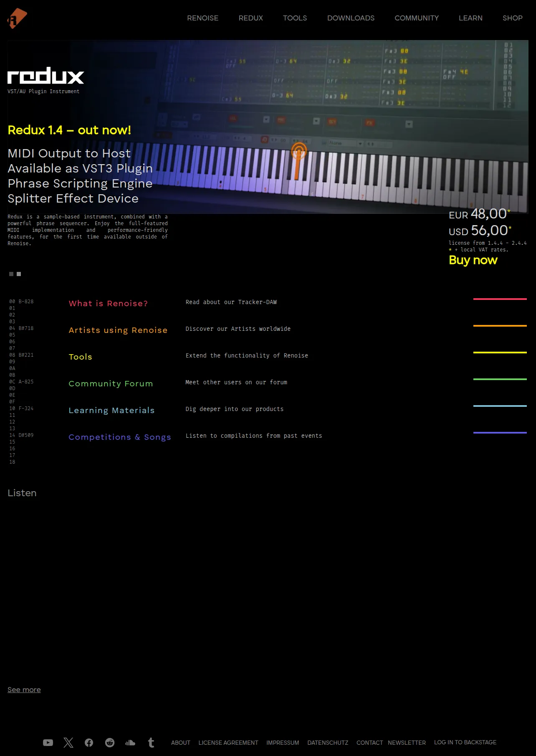This screenshot has width=536, height=756.
Task: Open "Artists using Renoise" link
Action: pyautogui.click(x=118, y=330)
